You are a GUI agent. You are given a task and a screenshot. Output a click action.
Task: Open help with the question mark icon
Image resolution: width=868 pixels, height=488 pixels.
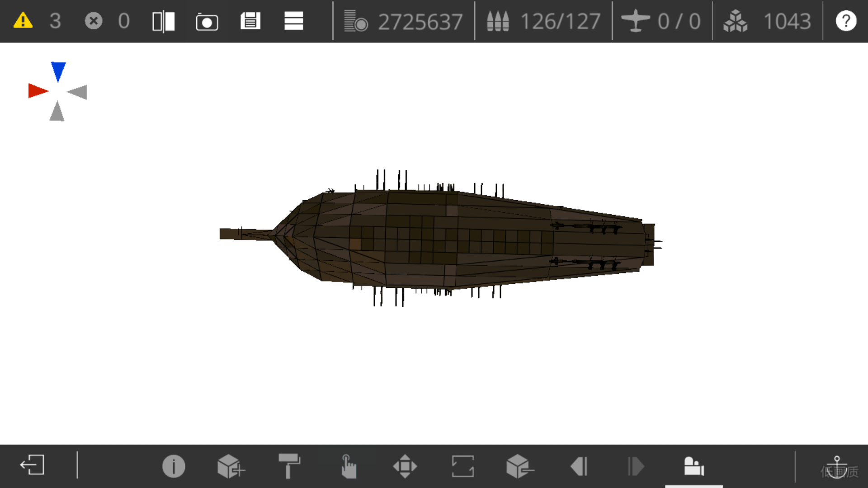(x=846, y=21)
